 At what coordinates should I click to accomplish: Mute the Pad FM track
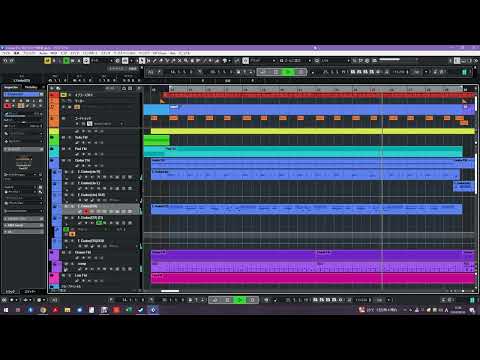64,149
